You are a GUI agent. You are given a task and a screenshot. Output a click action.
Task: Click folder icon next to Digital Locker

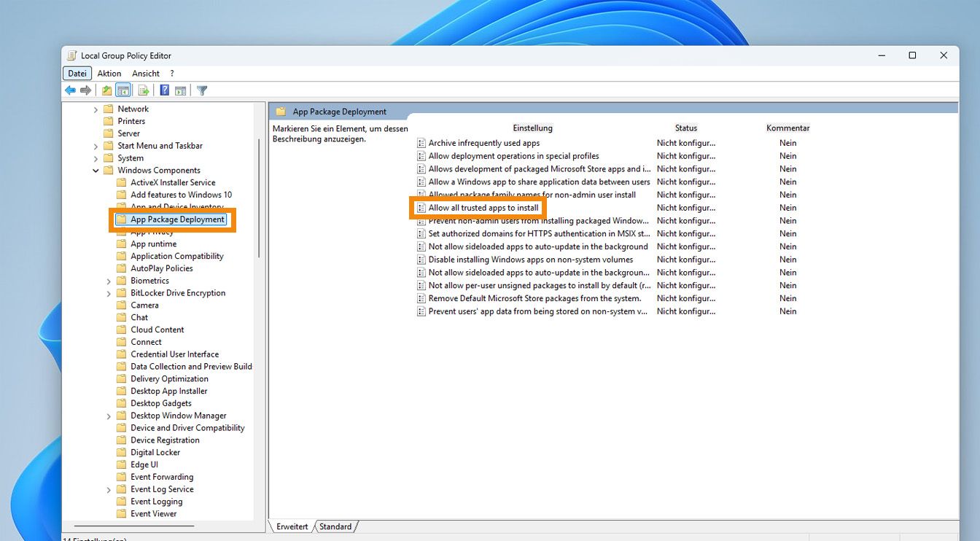122,452
